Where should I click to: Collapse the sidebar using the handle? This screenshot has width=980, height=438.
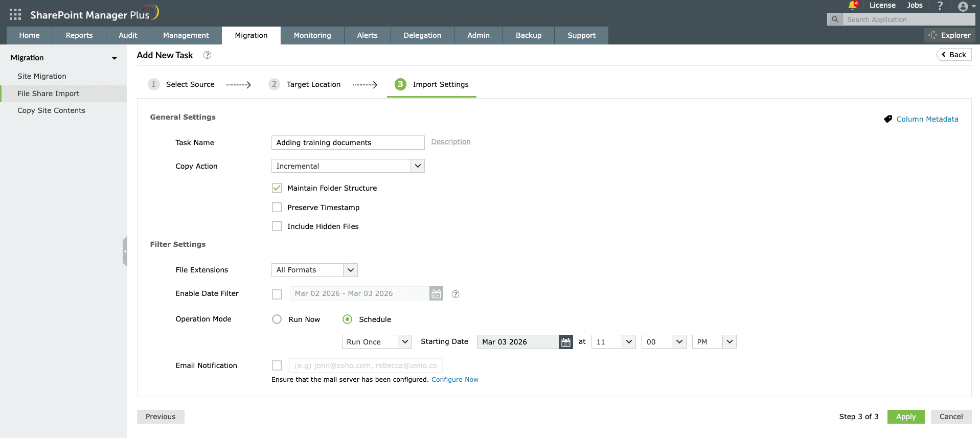(x=125, y=251)
